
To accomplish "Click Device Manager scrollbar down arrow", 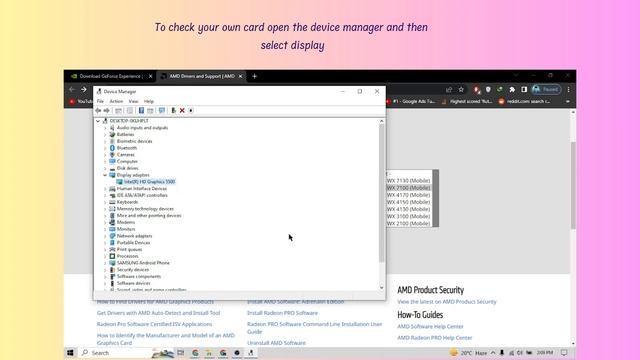I will pyautogui.click(x=382, y=287).
